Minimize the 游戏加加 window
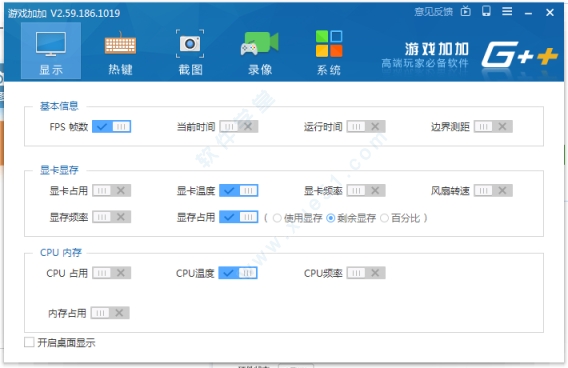 point(528,13)
